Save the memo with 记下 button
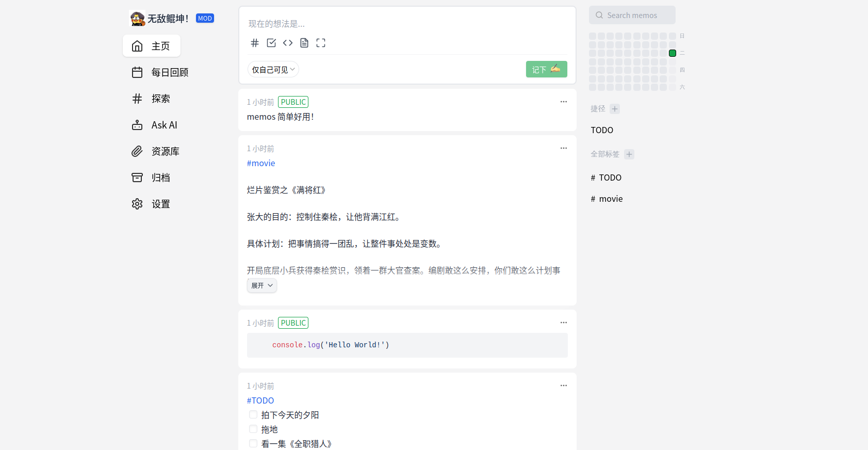The width and height of the screenshot is (868, 450). (x=547, y=69)
